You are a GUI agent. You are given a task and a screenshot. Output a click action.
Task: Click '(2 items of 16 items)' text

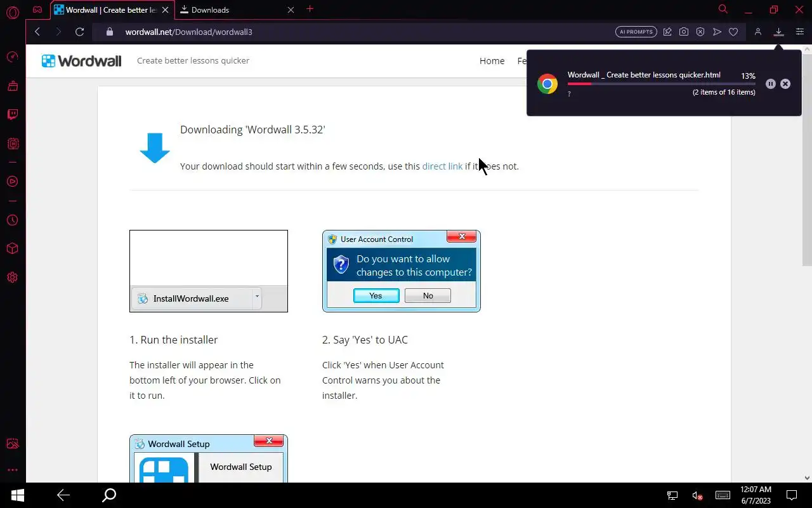(724, 93)
